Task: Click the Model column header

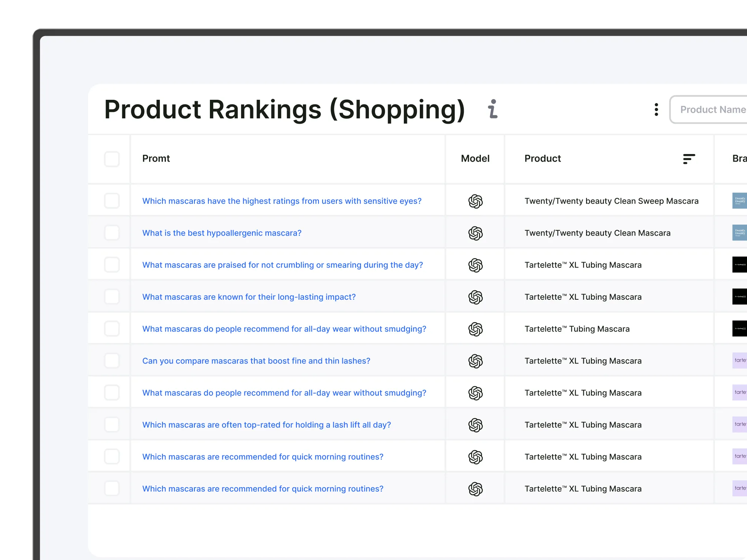Action: coord(475,159)
